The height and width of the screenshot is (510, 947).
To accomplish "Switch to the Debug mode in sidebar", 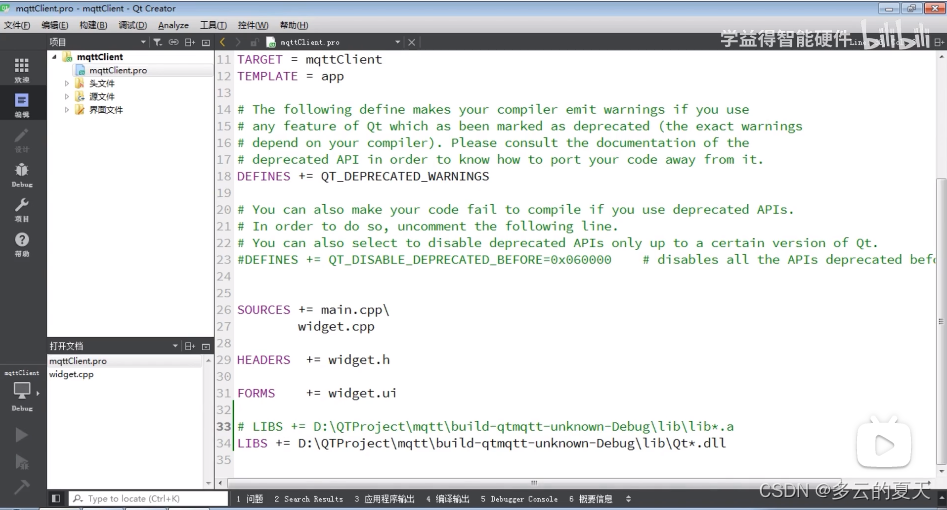I will 22,175.
